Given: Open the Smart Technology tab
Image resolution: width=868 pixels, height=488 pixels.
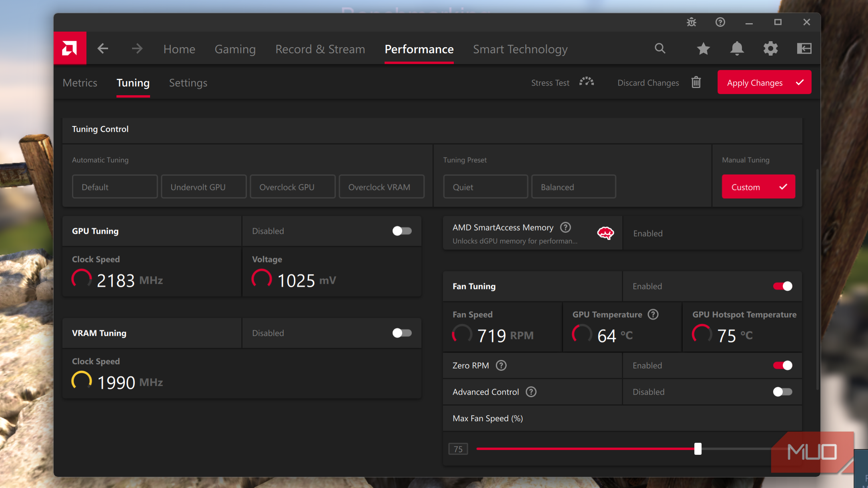Looking at the screenshot, I should 520,49.
